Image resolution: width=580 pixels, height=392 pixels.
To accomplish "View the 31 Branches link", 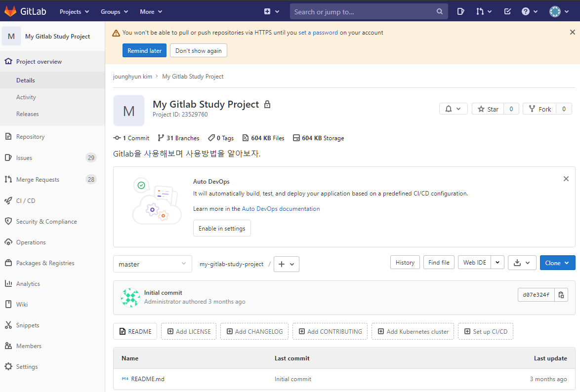I will 178,138.
